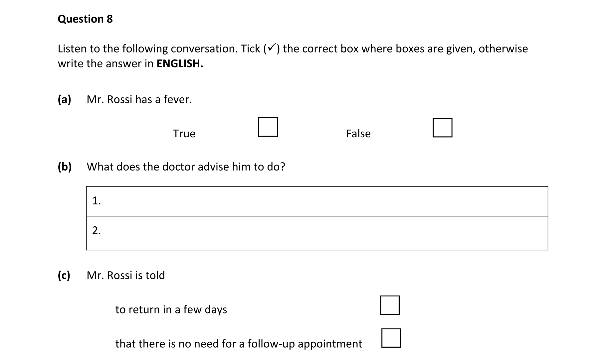This screenshot has width=605, height=364.
Task: Click the 'Mr. Rossi has a fever.' statement
Action: pyautogui.click(x=139, y=99)
